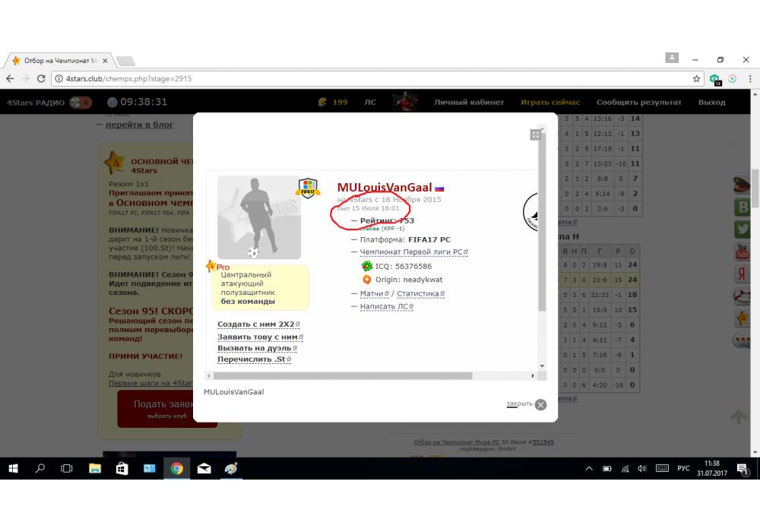Switch the РУС input language

683,468
